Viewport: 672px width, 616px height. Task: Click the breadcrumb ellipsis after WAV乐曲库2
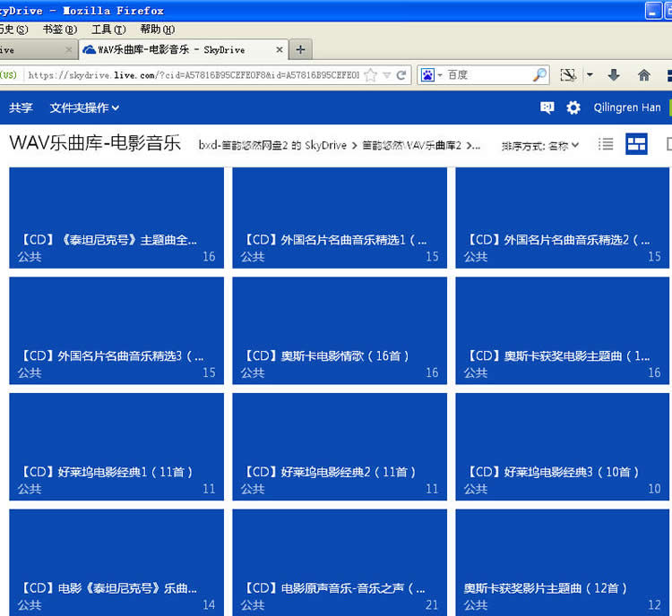[477, 146]
